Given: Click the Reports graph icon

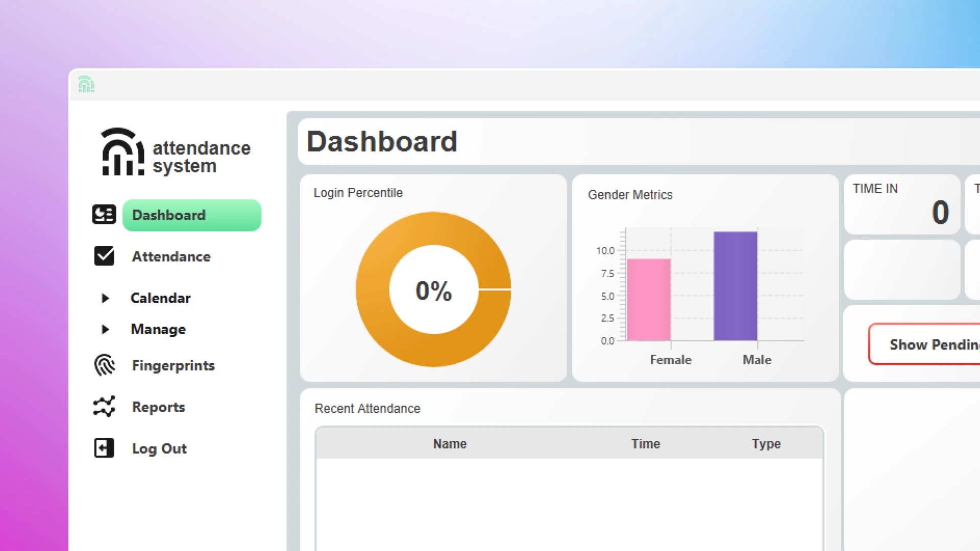Looking at the screenshot, I should (x=104, y=407).
